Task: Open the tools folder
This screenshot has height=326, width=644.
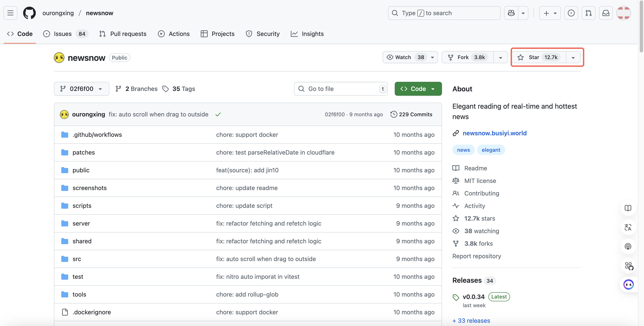Action: point(79,294)
